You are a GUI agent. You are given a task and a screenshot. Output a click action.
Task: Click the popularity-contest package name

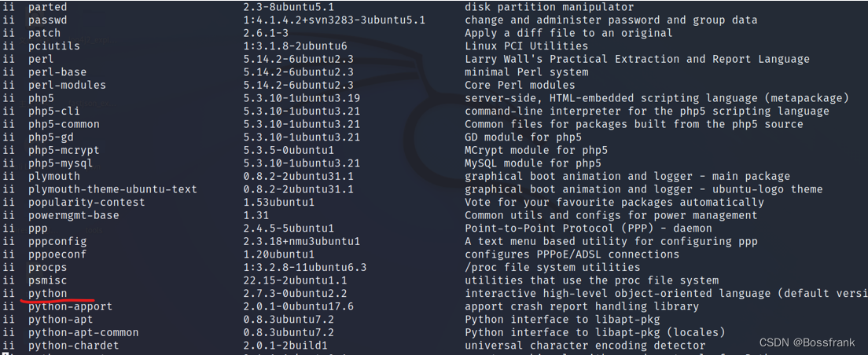click(86, 203)
